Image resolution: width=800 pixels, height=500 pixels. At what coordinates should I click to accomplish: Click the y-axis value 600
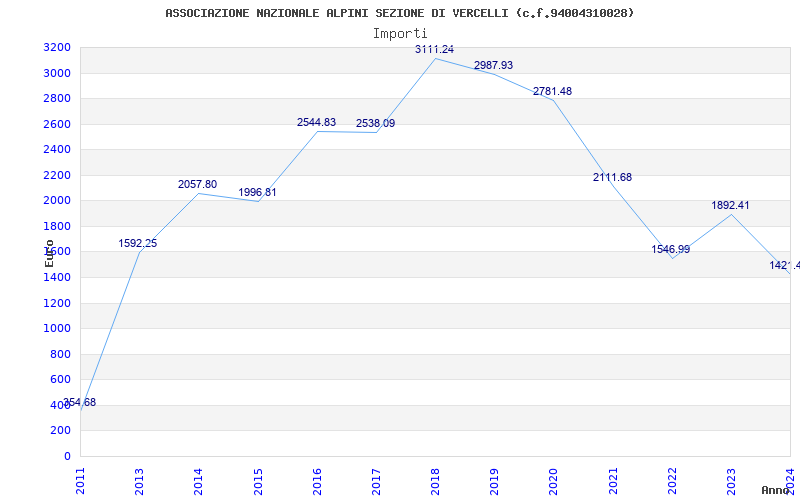tap(61, 380)
